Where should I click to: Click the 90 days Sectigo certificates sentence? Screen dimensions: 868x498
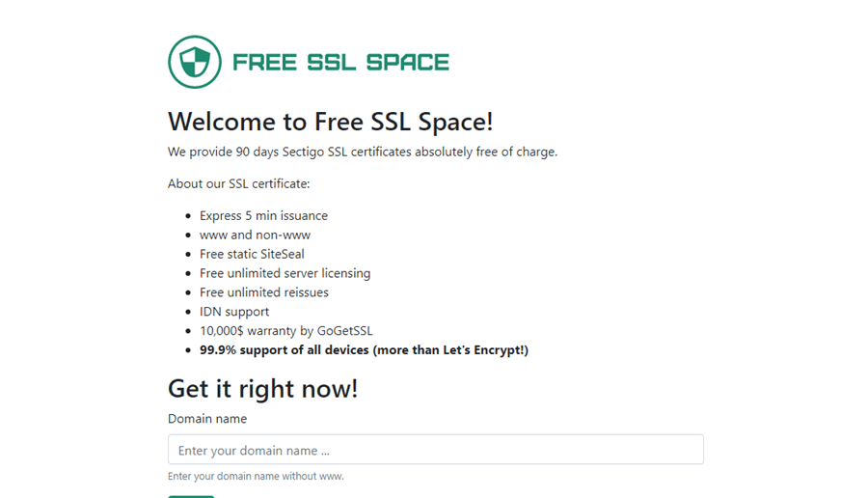click(362, 152)
